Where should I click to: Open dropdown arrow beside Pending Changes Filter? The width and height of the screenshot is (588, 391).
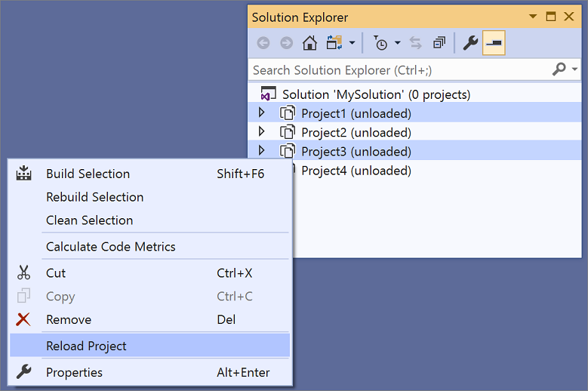click(398, 43)
